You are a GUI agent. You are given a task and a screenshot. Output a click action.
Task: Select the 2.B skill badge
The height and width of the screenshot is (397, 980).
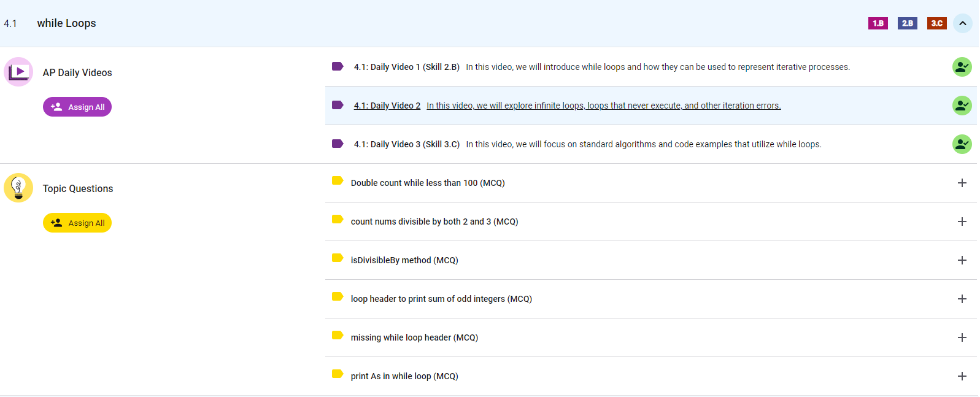click(907, 23)
